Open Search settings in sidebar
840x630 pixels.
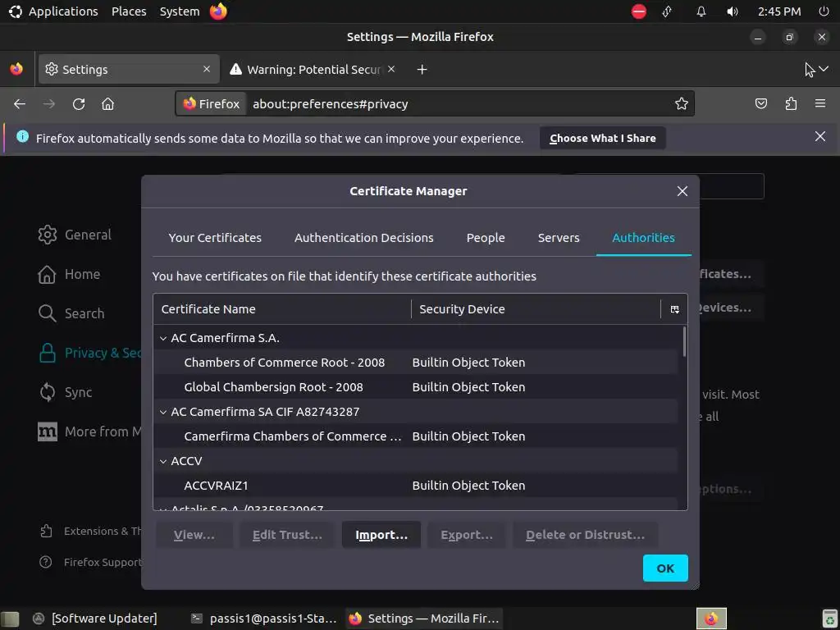(x=71, y=313)
